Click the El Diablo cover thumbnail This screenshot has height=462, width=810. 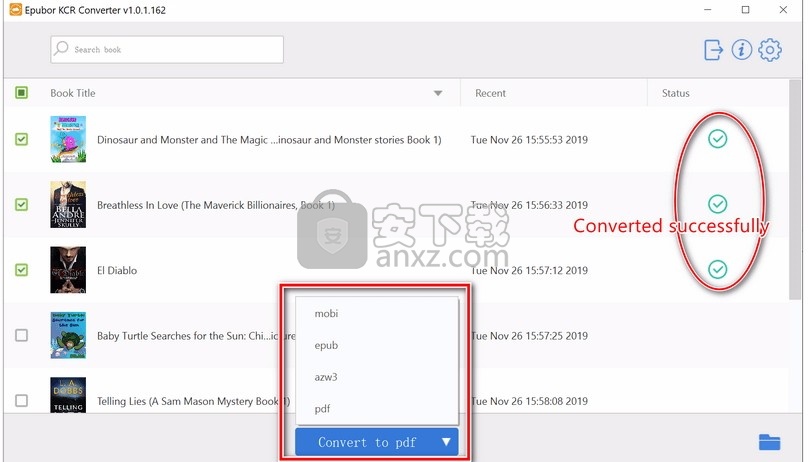(68, 270)
